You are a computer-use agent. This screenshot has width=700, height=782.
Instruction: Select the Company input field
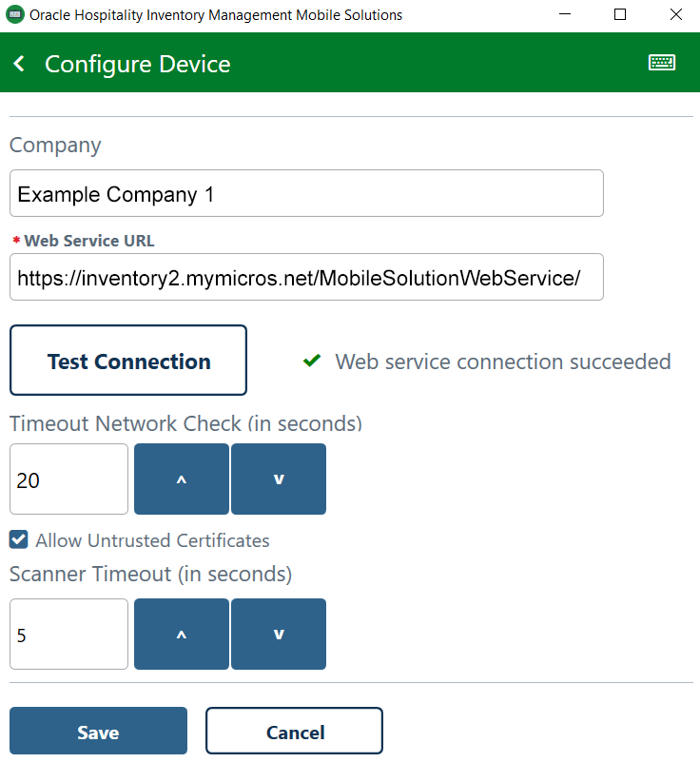pyautogui.click(x=306, y=193)
